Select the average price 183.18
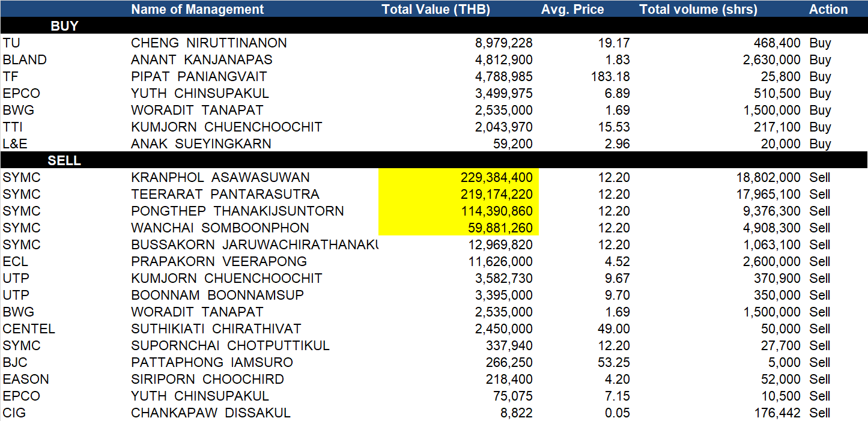The image size is (868, 421). 610,76
